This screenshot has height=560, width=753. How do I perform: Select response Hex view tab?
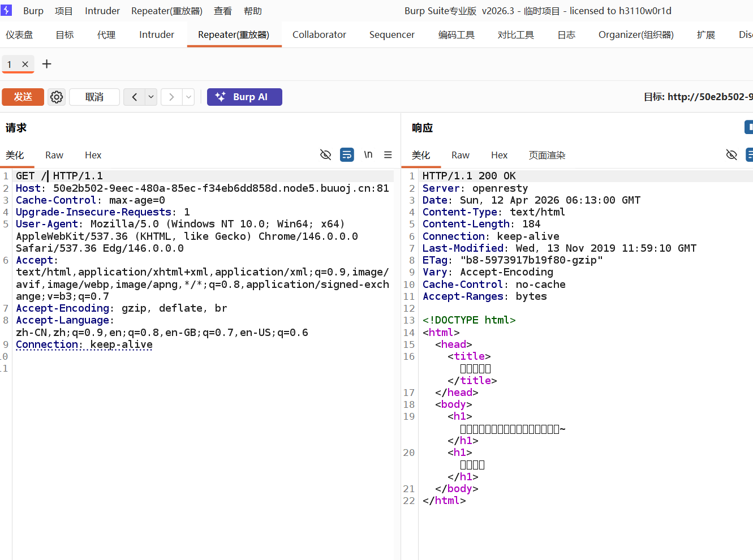(500, 155)
